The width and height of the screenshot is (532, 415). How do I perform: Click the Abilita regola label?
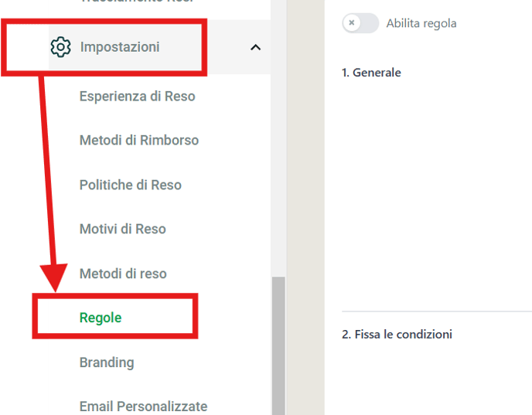421,23
